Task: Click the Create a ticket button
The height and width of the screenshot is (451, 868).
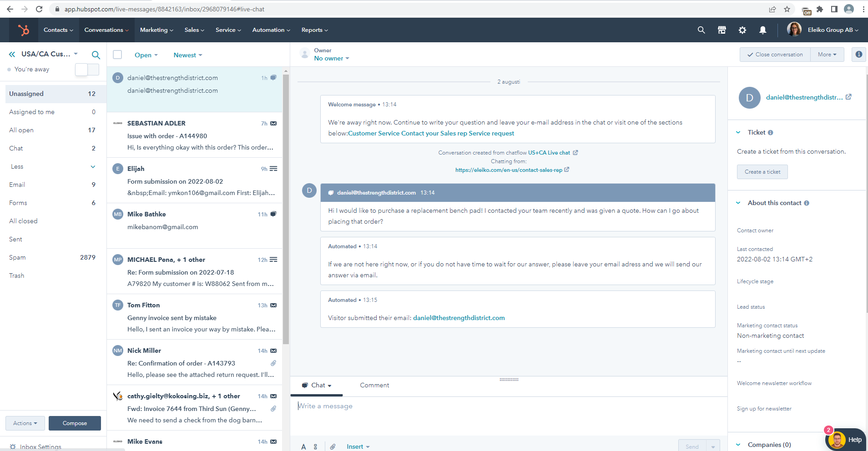Action: (762, 172)
